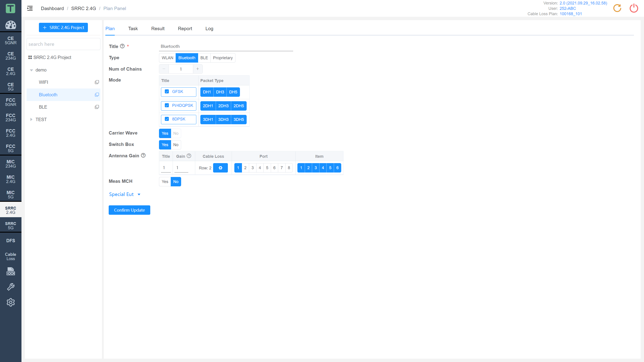The width and height of the screenshot is (644, 362).
Task: Switch to the Result tab
Action: click(157, 28)
